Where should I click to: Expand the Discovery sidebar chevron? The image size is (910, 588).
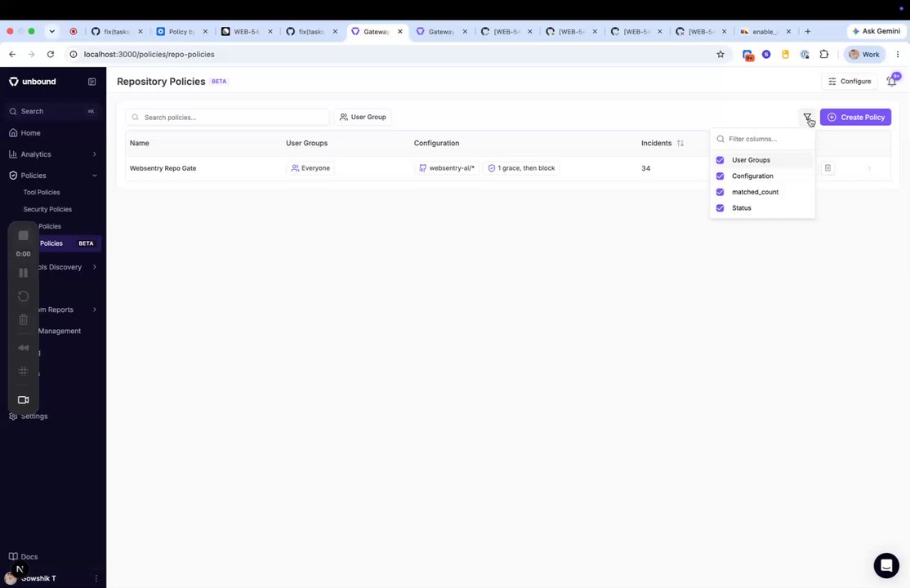[x=95, y=267]
